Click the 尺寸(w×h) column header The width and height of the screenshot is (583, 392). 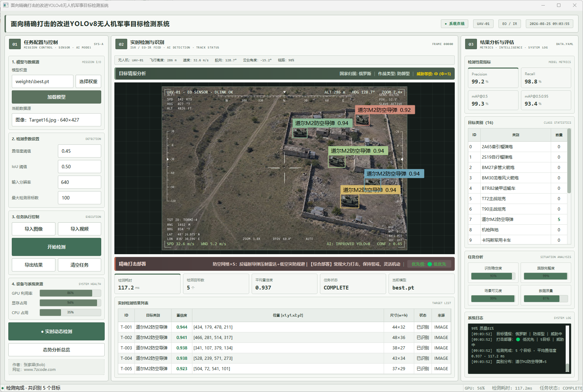click(x=399, y=315)
